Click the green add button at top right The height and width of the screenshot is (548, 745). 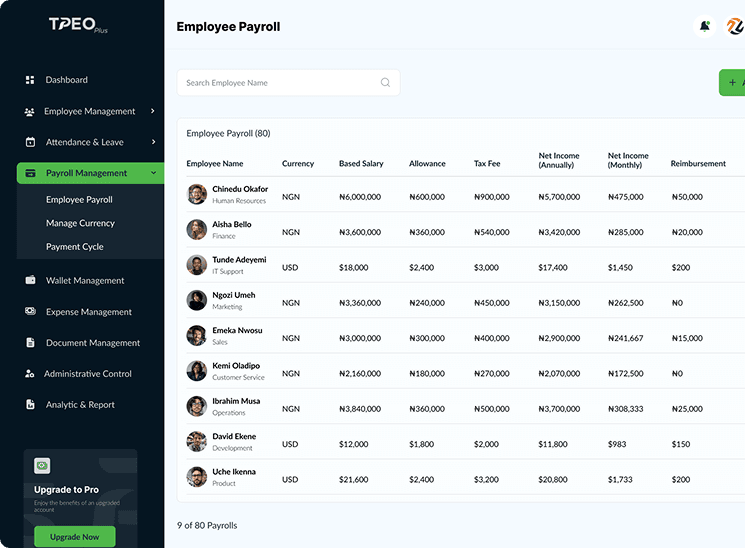coord(732,83)
